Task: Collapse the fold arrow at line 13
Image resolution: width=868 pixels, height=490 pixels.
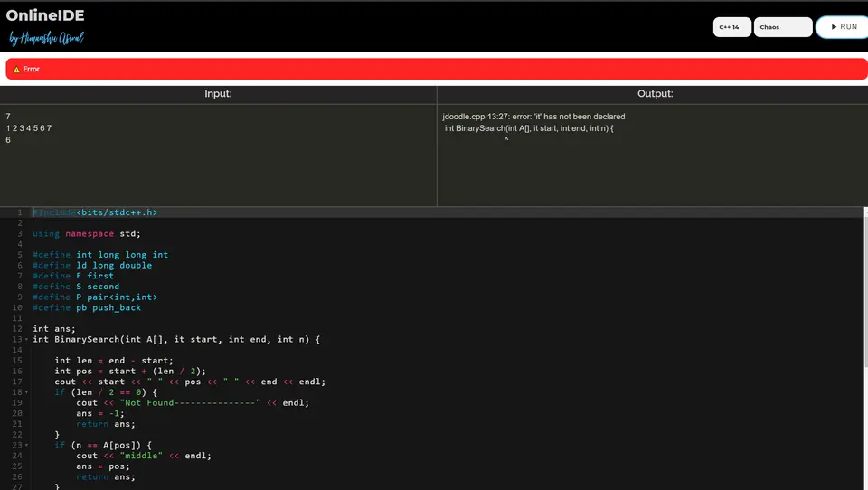Action: click(x=26, y=339)
